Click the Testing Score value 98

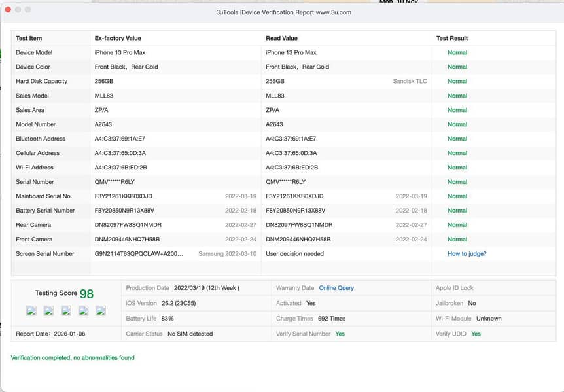86,294
